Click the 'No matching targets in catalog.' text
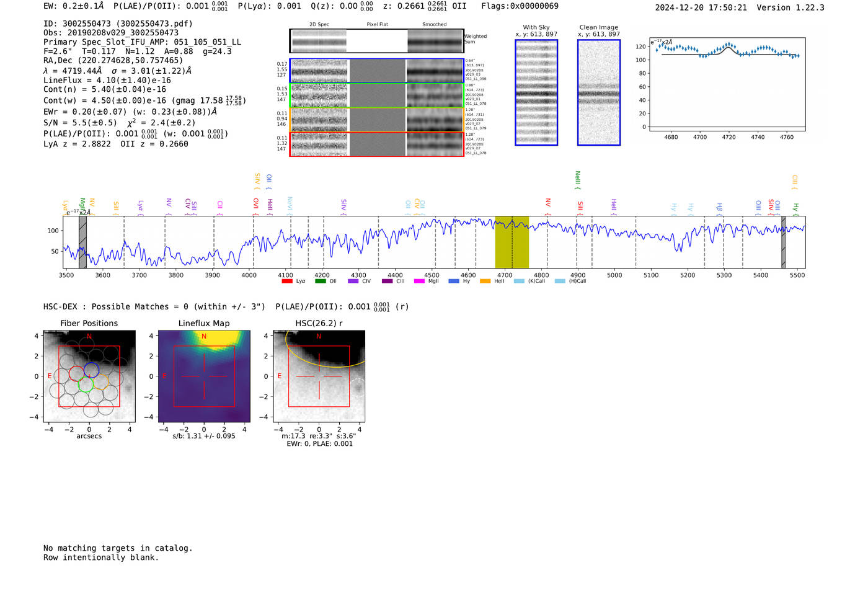The image size is (868, 591). [x=118, y=548]
